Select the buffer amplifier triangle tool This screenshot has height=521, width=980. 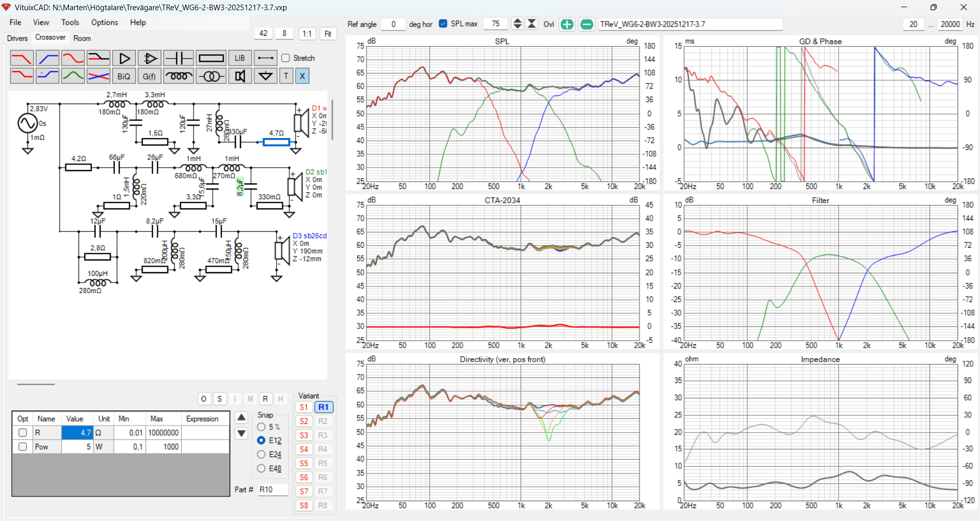[124, 58]
